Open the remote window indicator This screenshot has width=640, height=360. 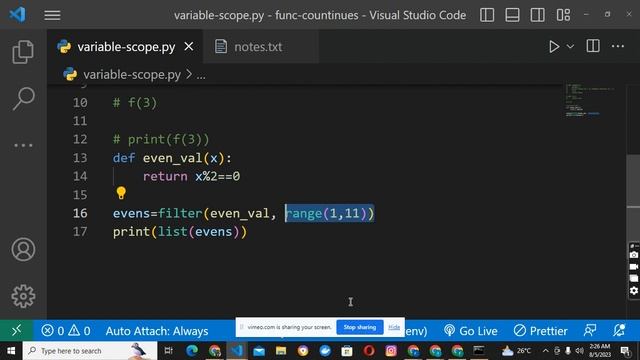[x=16, y=330]
